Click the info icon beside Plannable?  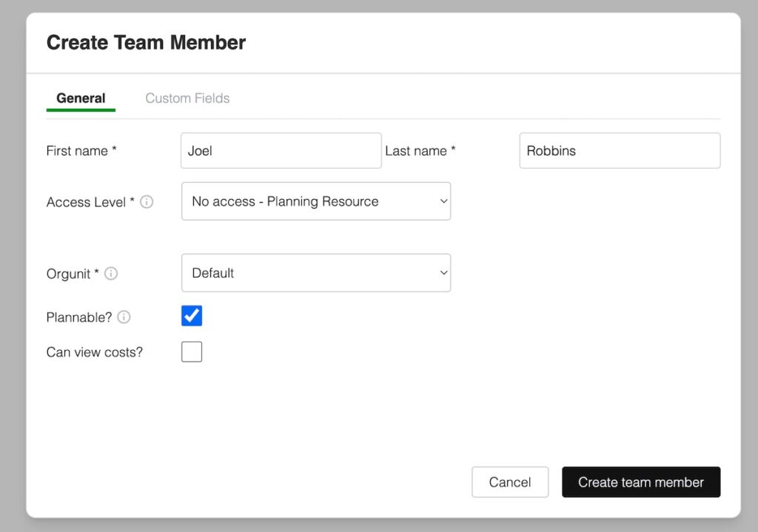[123, 317]
